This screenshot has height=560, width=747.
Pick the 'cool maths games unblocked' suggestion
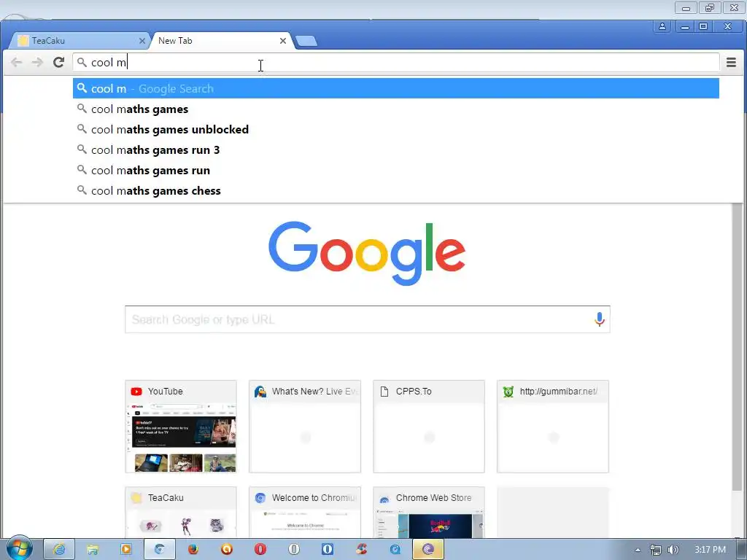click(x=396, y=130)
